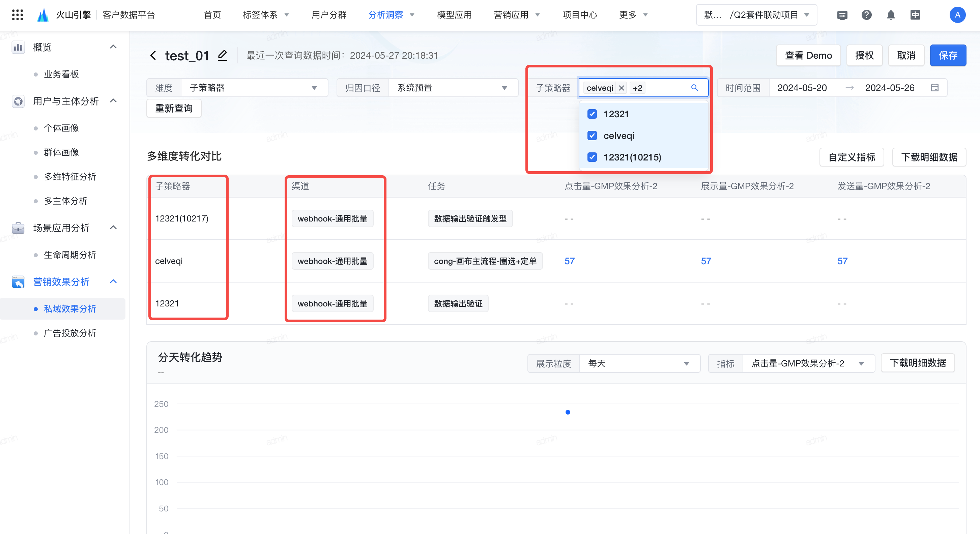Open the app grid launcher icon
980x534 pixels.
tap(18, 15)
